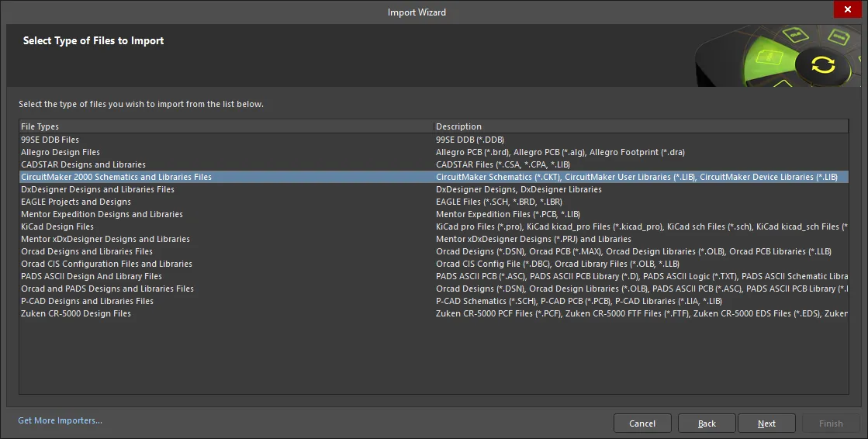Go Back to previous wizard page
Viewport: 868px width, 439px height.
(x=707, y=423)
